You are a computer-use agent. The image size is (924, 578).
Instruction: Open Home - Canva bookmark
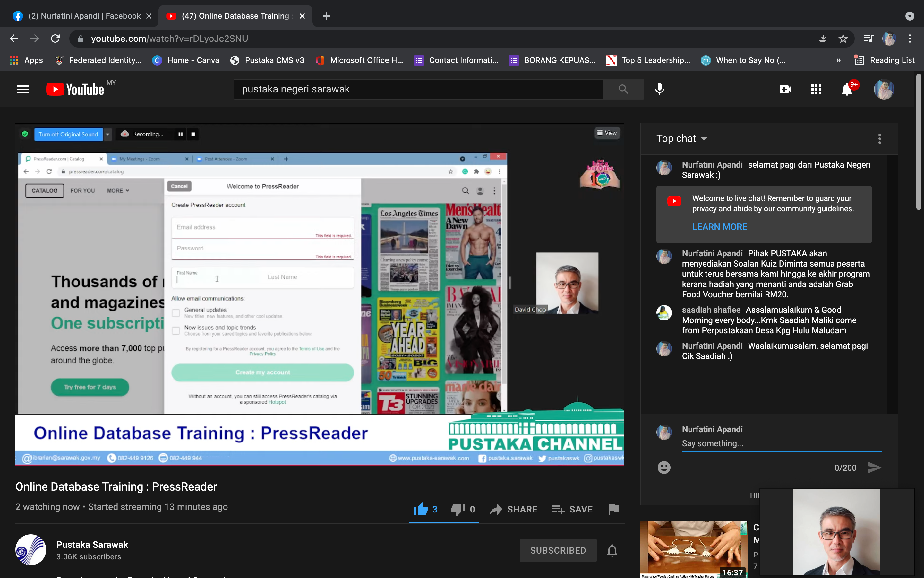tap(186, 60)
